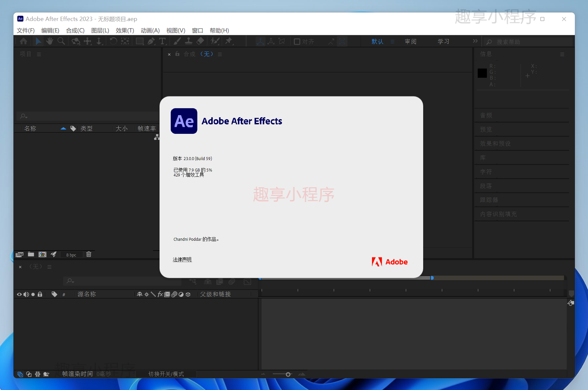Switch to the 学习 workspace
The width and height of the screenshot is (588, 390).
pyautogui.click(x=443, y=42)
